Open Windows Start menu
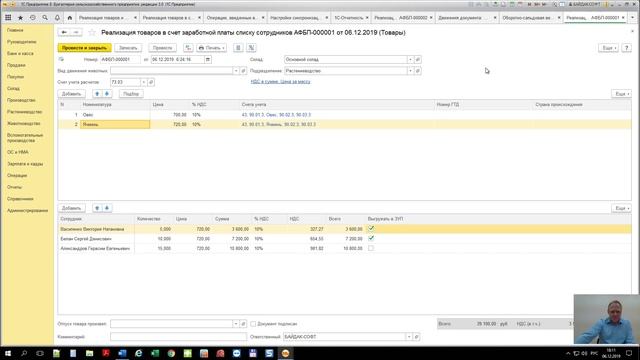Viewport: 640px width, 360px height. click(7, 353)
